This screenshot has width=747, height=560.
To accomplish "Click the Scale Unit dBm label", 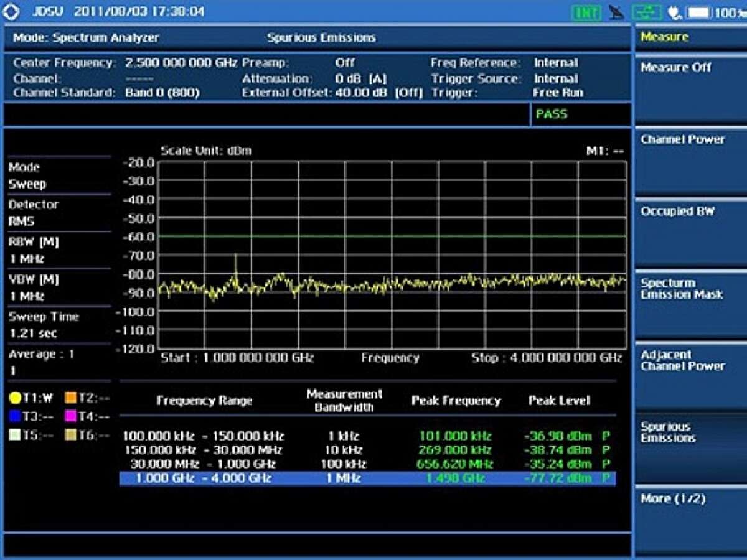I will 206,151.
